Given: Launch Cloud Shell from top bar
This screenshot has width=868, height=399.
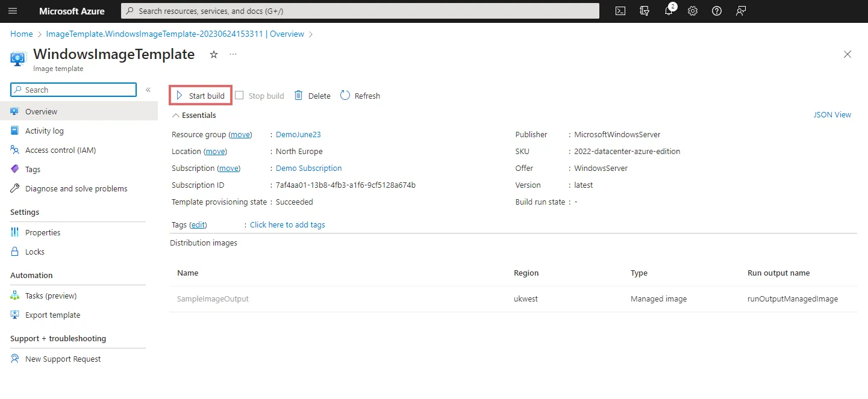Looking at the screenshot, I should [620, 11].
